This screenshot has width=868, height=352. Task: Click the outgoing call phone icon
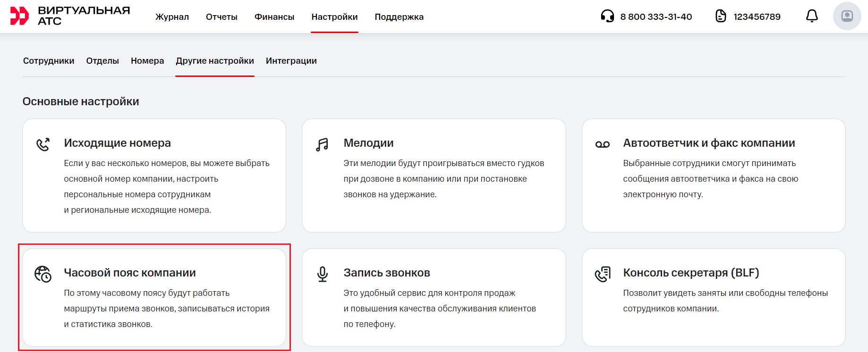tap(43, 144)
